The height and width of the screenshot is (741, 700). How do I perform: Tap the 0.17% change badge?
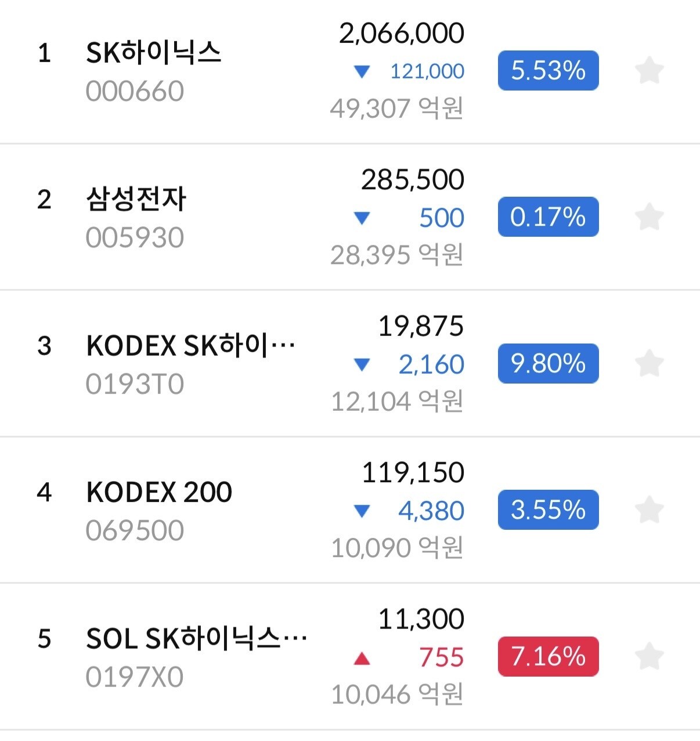coord(548,217)
